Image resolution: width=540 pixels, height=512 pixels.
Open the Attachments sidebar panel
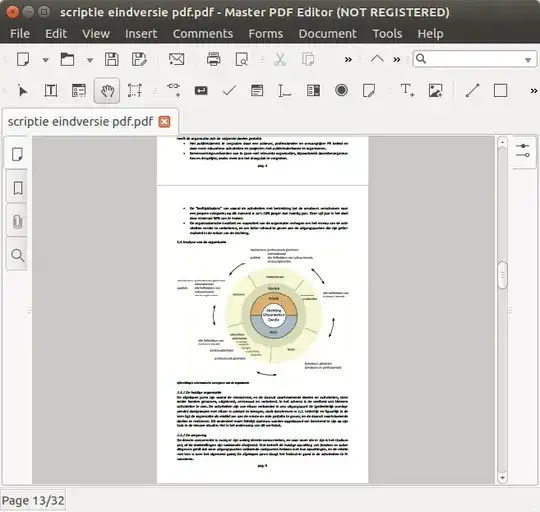click(17, 221)
